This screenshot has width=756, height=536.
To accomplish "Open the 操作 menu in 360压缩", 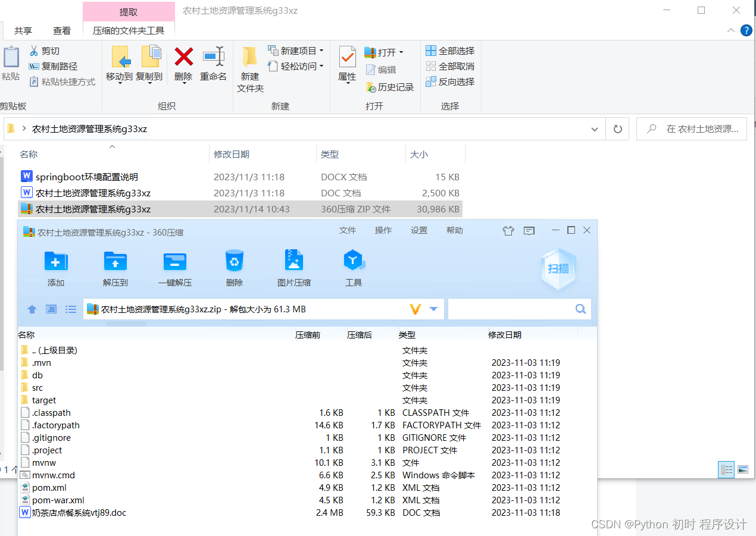I will coord(383,230).
